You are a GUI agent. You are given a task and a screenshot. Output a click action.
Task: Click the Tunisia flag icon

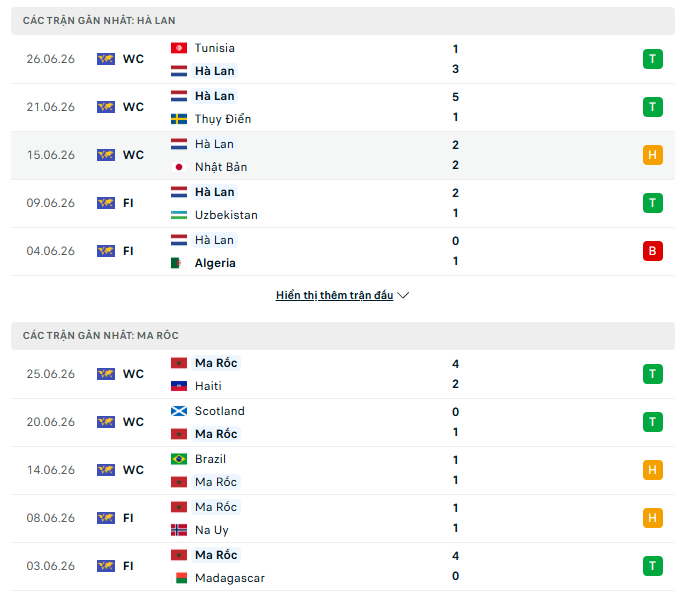179,48
